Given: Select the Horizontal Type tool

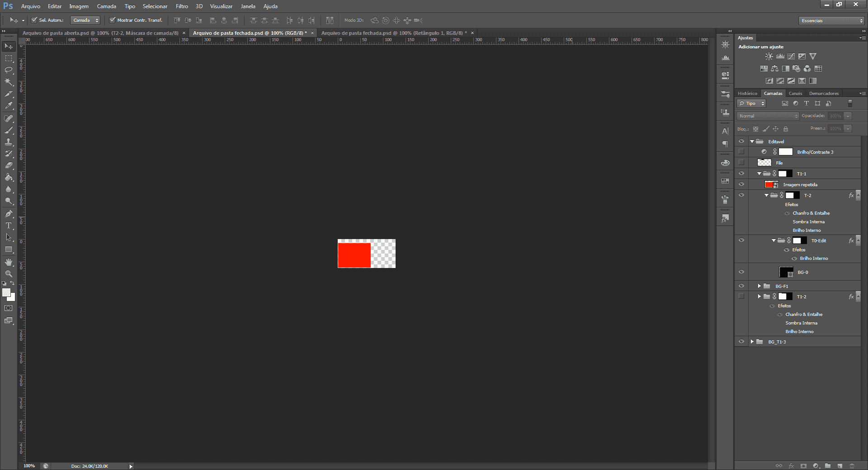Looking at the screenshot, I should (9, 226).
